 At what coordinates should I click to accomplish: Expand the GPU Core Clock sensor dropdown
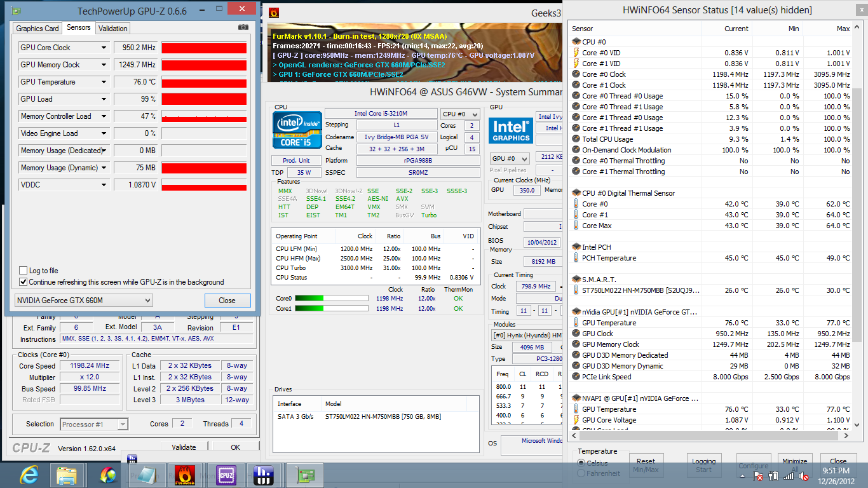[x=104, y=48]
